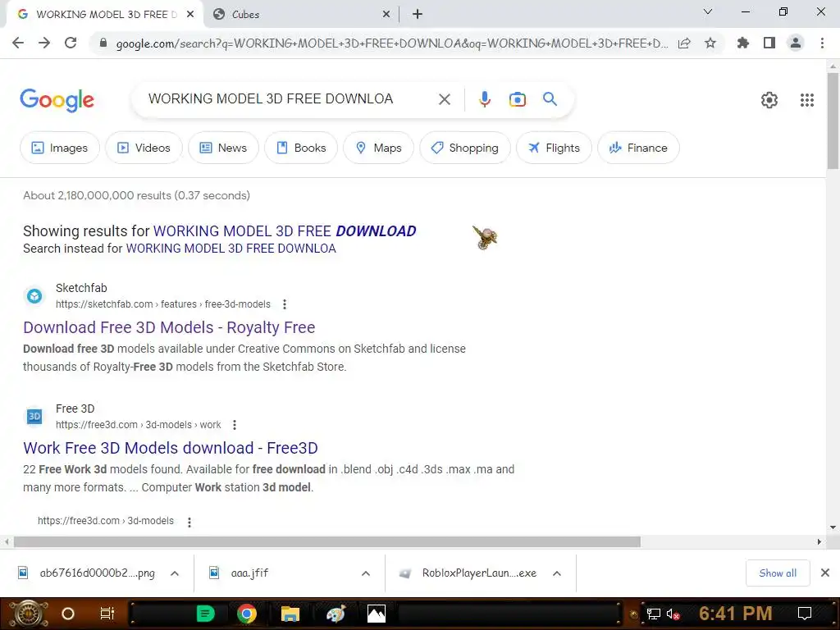Close the Cubes tab
The image size is (840, 630).
[386, 15]
